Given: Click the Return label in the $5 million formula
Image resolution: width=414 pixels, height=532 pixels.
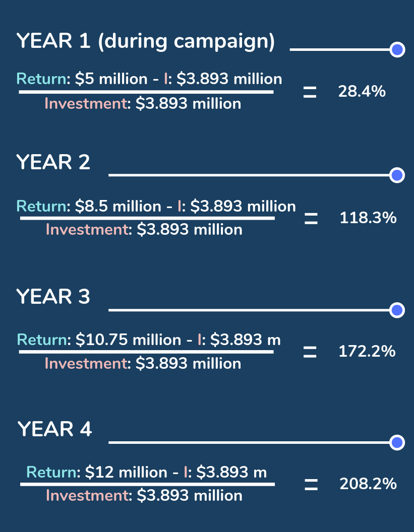Looking at the screenshot, I should click(x=42, y=79).
